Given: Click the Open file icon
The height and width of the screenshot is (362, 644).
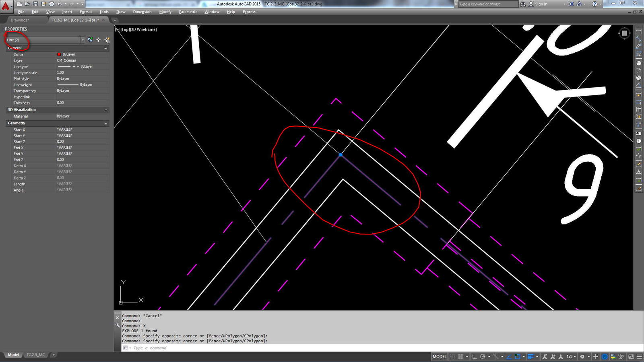Looking at the screenshot, I should click(27, 4).
